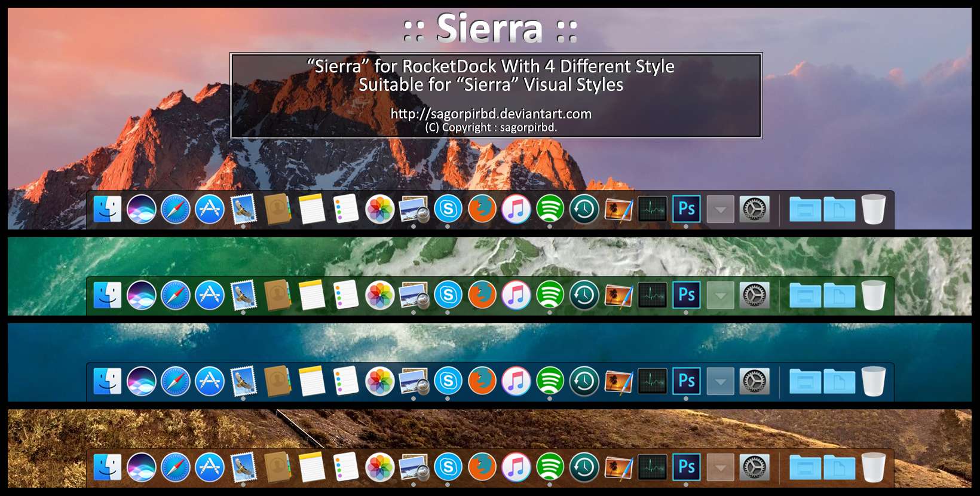Open App Store in the brown hillside dock

click(210, 467)
